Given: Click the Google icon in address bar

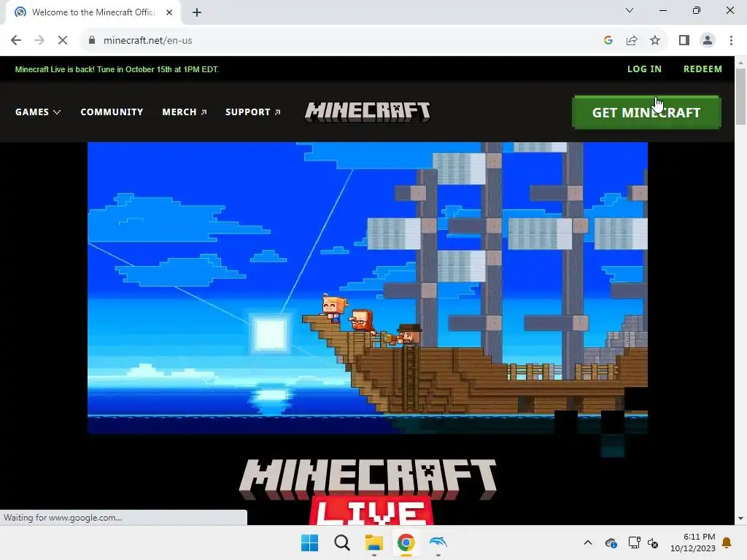Looking at the screenshot, I should (x=608, y=41).
